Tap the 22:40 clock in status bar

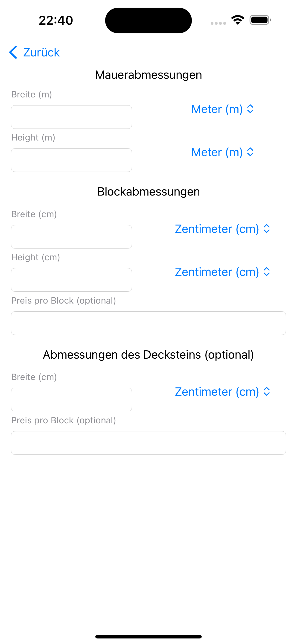tap(56, 20)
